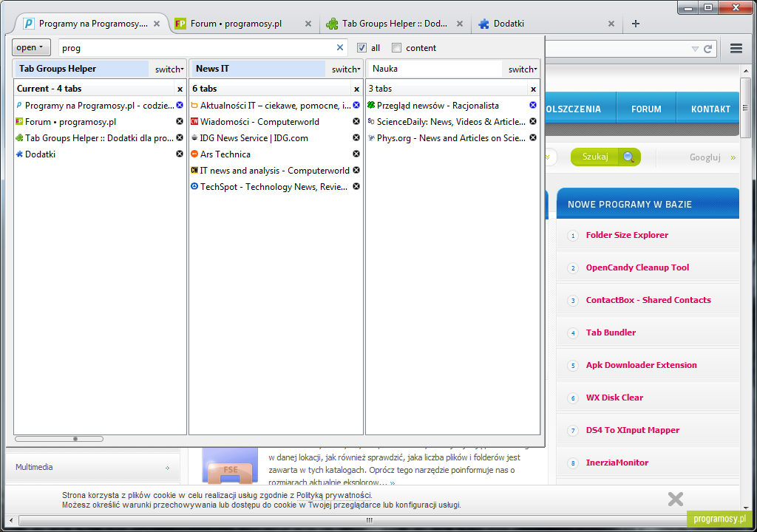
Task: Open the DS4 To XInput Mapper link
Action: [x=633, y=429]
